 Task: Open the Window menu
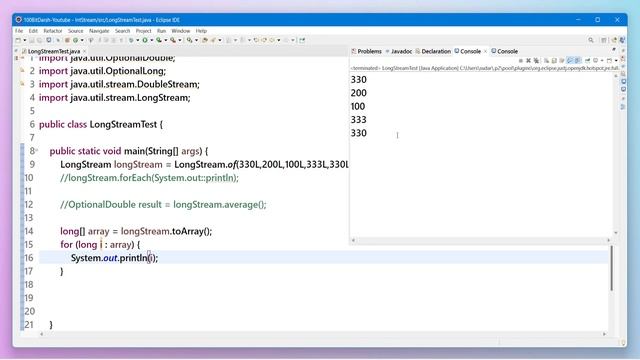coord(181,31)
